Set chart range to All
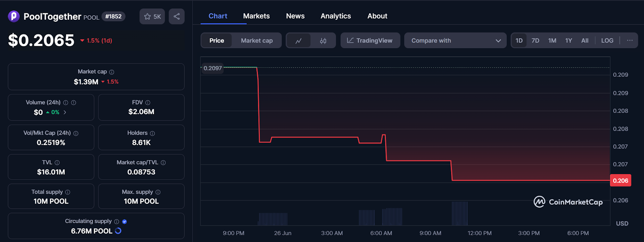 click(x=585, y=41)
